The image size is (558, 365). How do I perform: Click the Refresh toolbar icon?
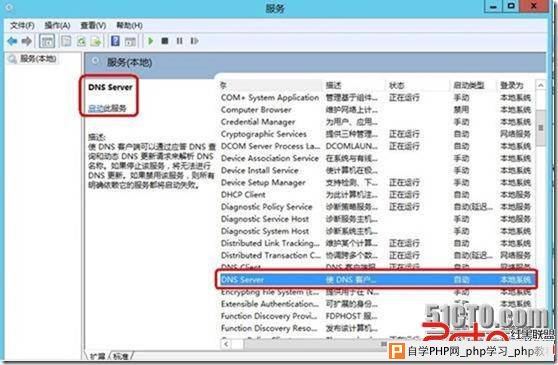[x=81, y=41]
